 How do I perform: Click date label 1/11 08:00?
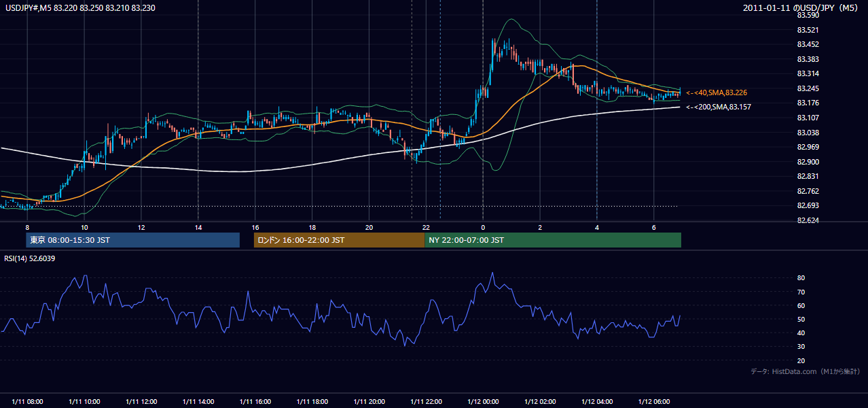coord(27,402)
